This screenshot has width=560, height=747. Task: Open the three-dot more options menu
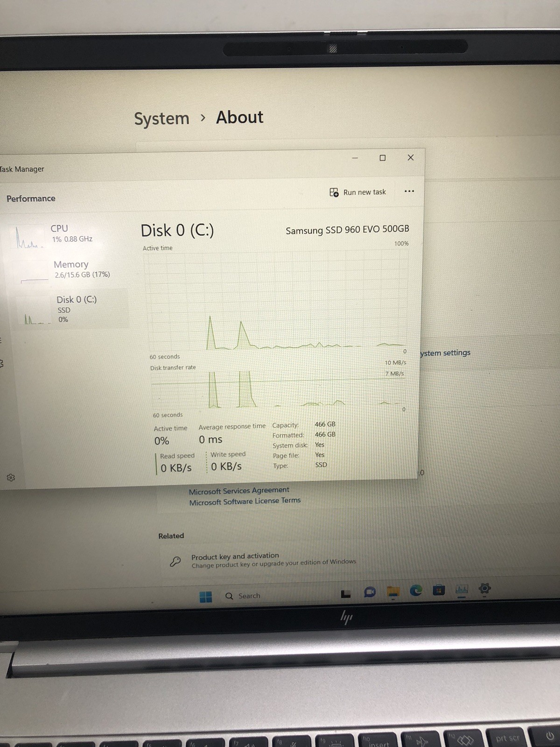(409, 191)
